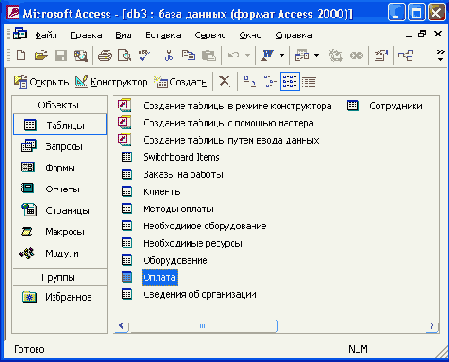
Task: Expand toolbar options chevron
Action: click(441, 55)
